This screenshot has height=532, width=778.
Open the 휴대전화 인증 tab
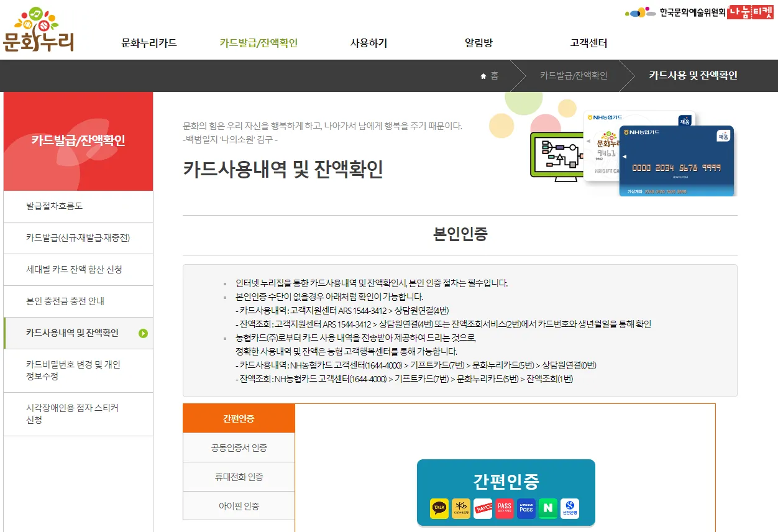click(239, 476)
